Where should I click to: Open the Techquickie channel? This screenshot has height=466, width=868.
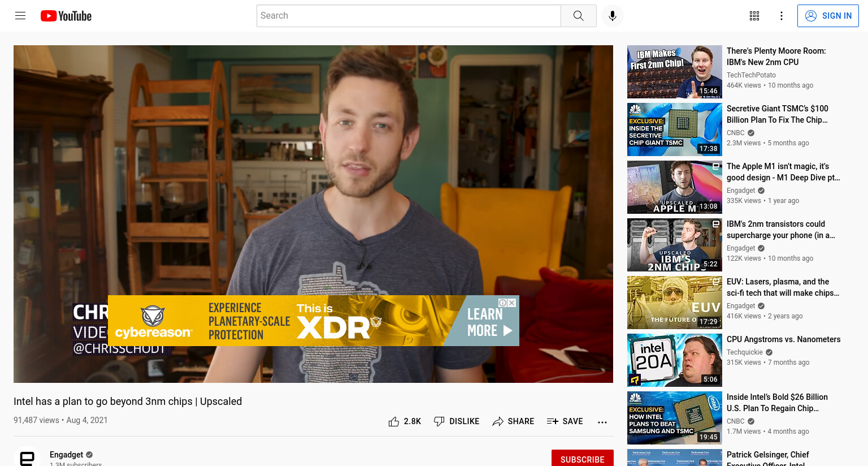tap(745, 352)
